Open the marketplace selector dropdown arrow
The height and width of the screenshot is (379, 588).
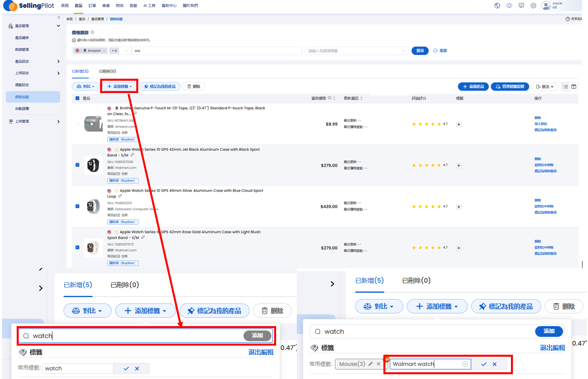coord(127,51)
